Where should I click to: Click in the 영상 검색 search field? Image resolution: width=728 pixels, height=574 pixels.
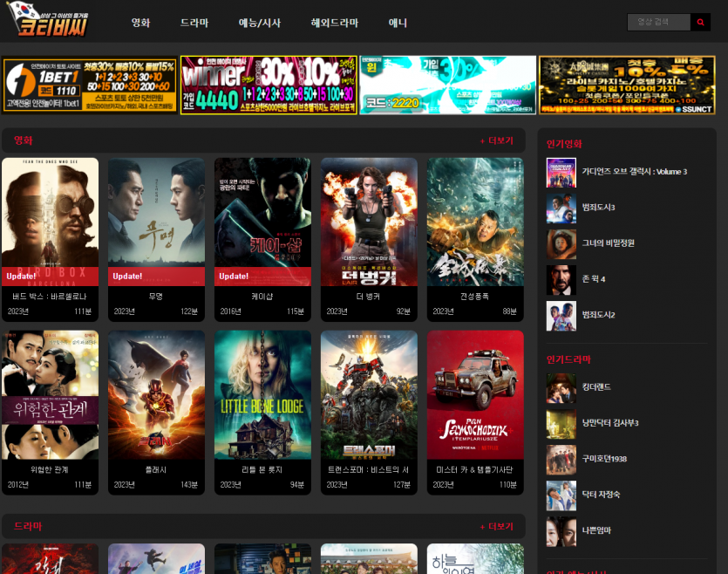pos(658,23)
